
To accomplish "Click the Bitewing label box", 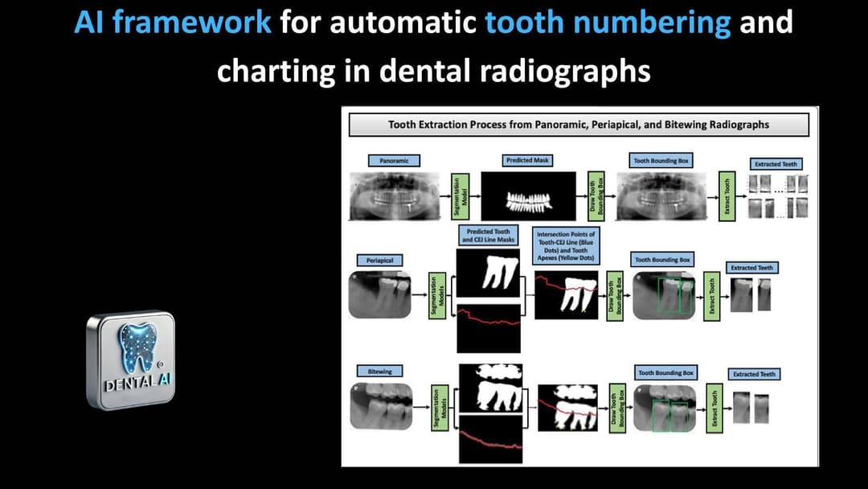I will coord(379,371).
